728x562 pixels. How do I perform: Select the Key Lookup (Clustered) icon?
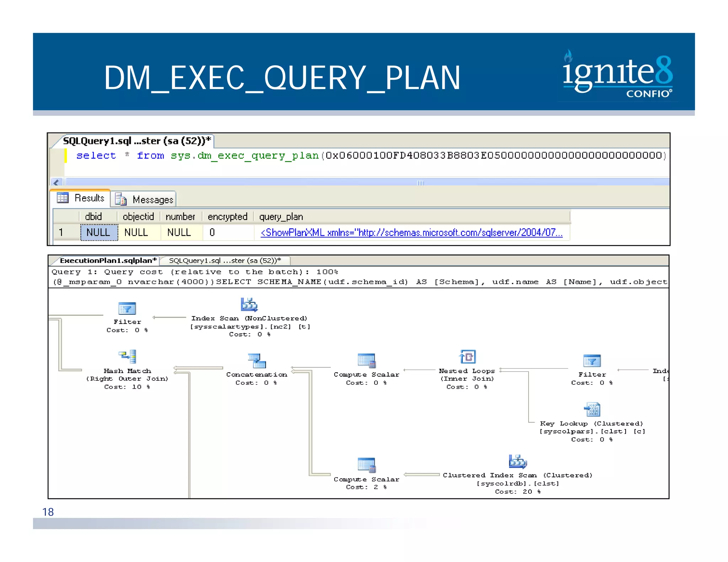592,410
